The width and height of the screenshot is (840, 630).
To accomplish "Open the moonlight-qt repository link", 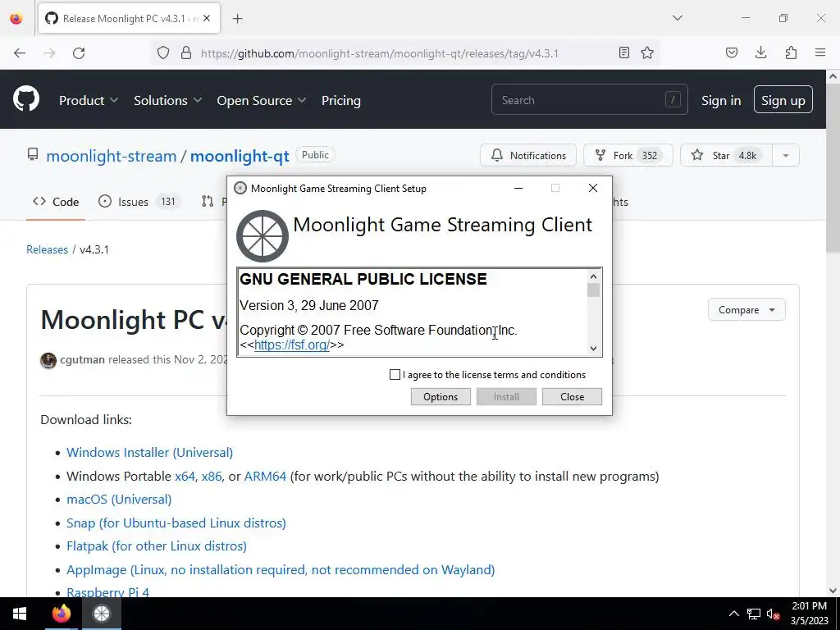I will click(x=240, y=156).
